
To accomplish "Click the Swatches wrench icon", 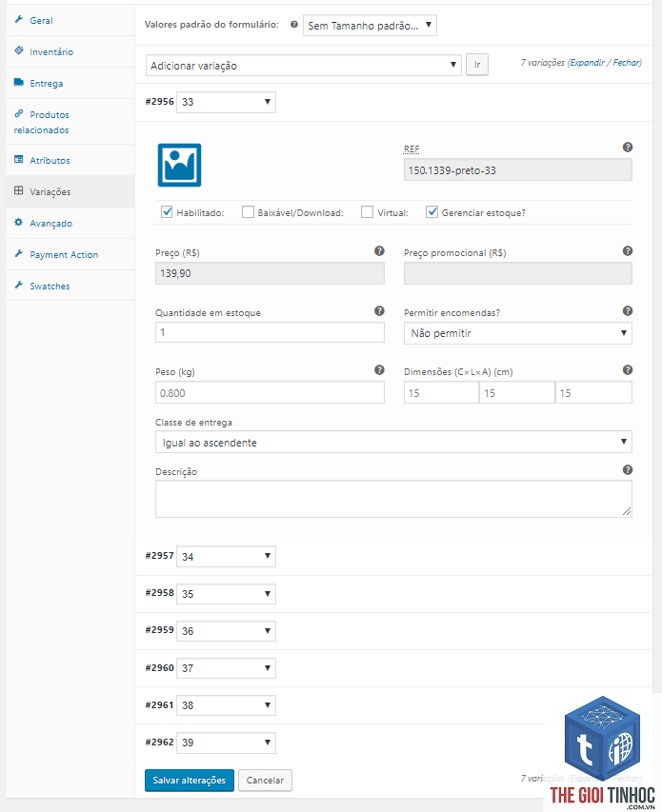I will click(x=19, y=285).
